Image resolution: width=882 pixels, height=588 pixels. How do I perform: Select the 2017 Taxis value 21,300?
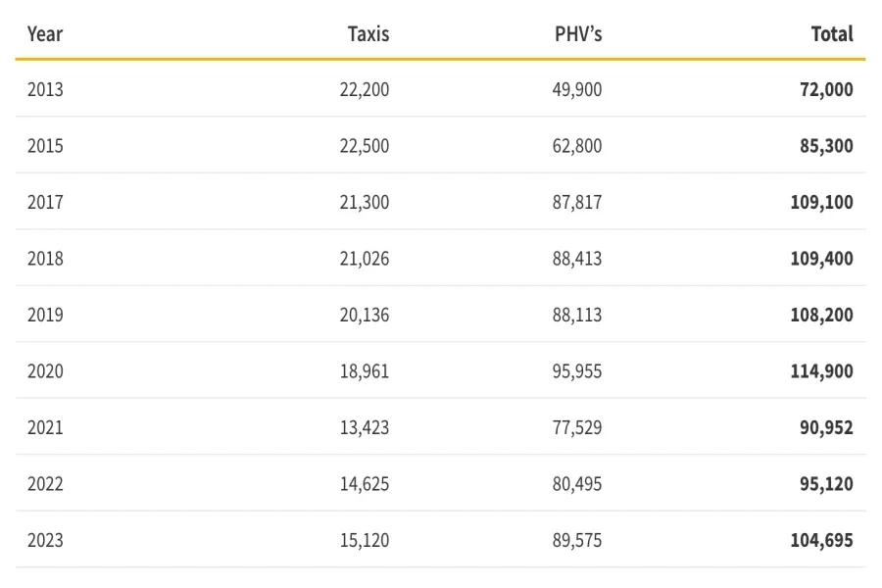click(x=365, y=203)
